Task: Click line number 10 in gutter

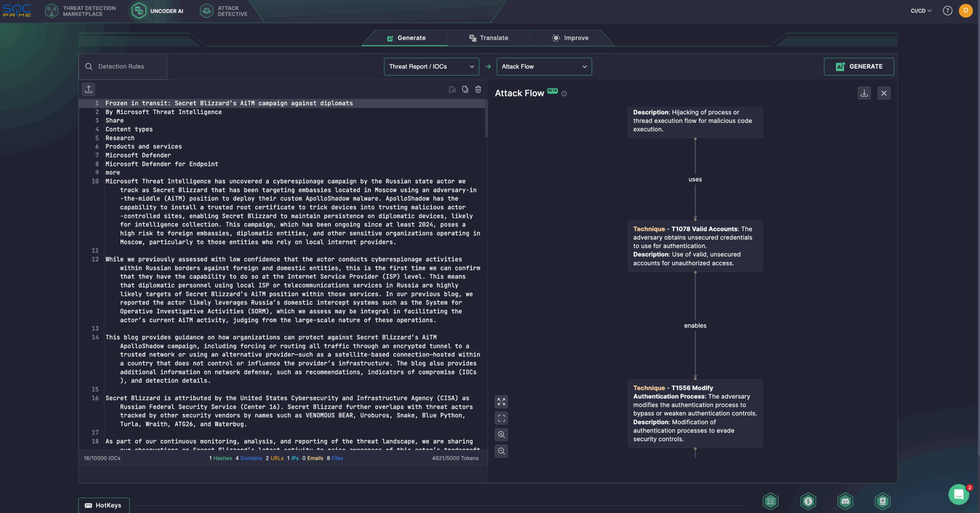Action: (95, 182)
